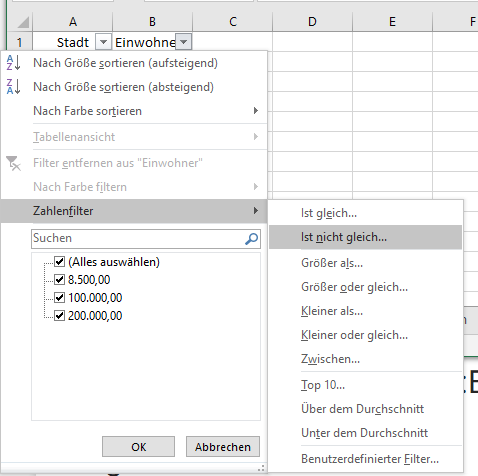Select column C header
The width and height of the screenshot is (478, 476).
[x=233, y=22]
